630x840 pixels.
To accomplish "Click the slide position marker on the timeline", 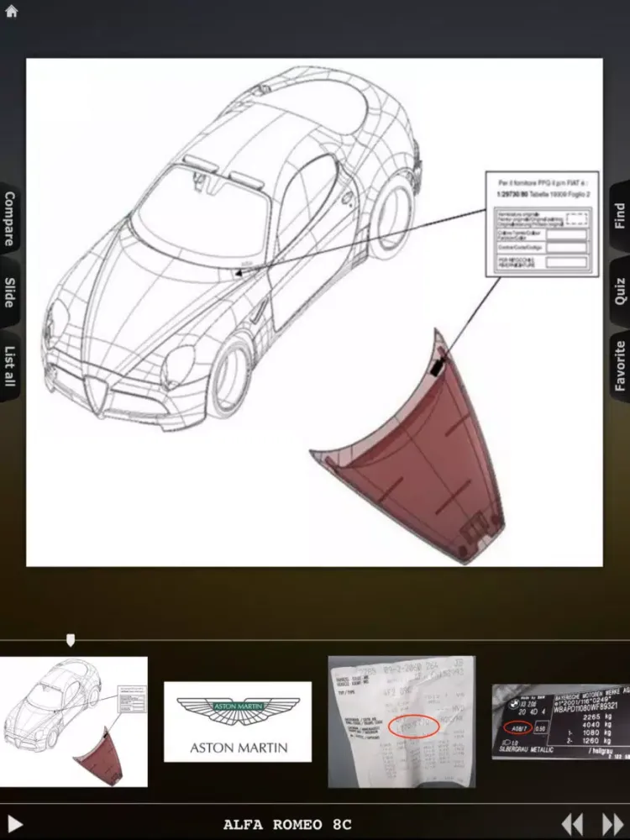I will click(x=71, y=639).
